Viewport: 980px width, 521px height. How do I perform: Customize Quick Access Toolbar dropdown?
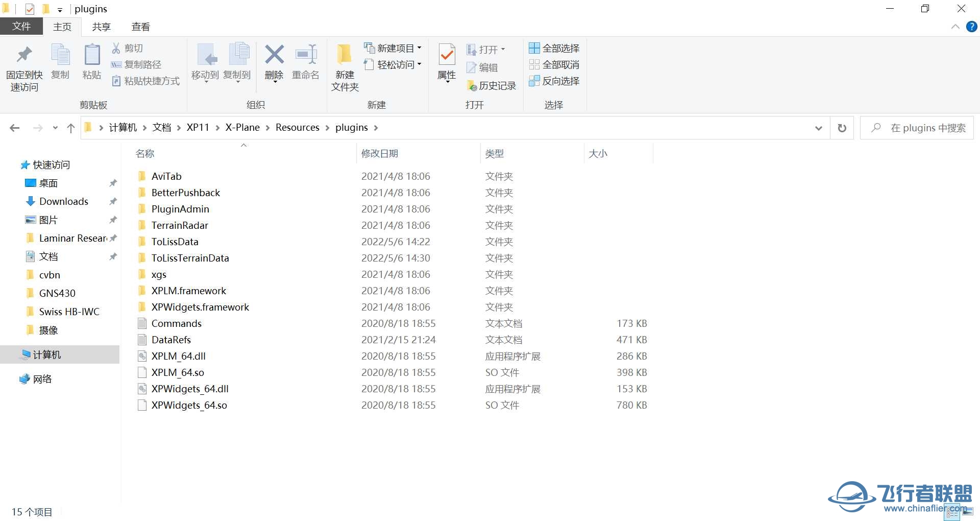point(60,9)
